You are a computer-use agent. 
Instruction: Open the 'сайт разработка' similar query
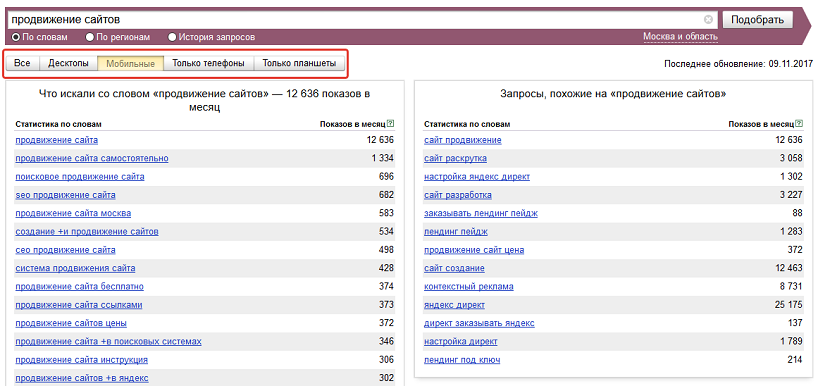(458, 195)
